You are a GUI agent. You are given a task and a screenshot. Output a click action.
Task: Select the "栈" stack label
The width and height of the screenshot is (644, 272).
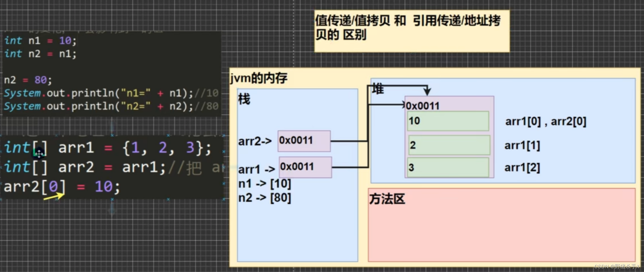pos(244,99)
